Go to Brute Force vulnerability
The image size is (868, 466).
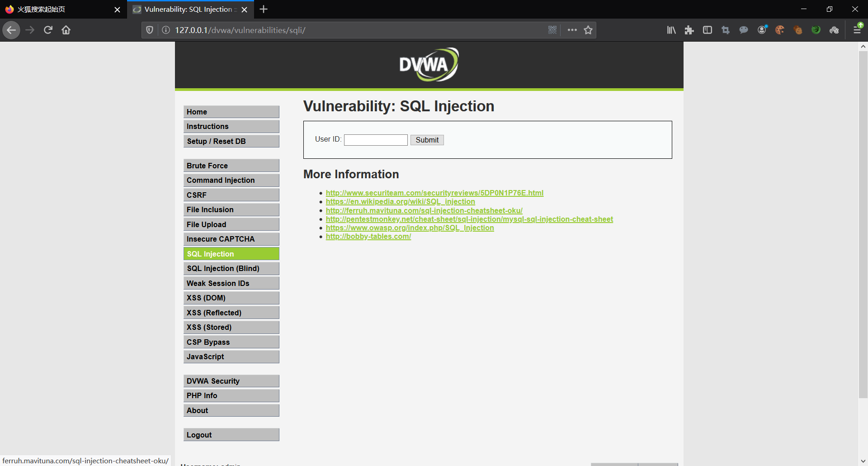(231, 166)
